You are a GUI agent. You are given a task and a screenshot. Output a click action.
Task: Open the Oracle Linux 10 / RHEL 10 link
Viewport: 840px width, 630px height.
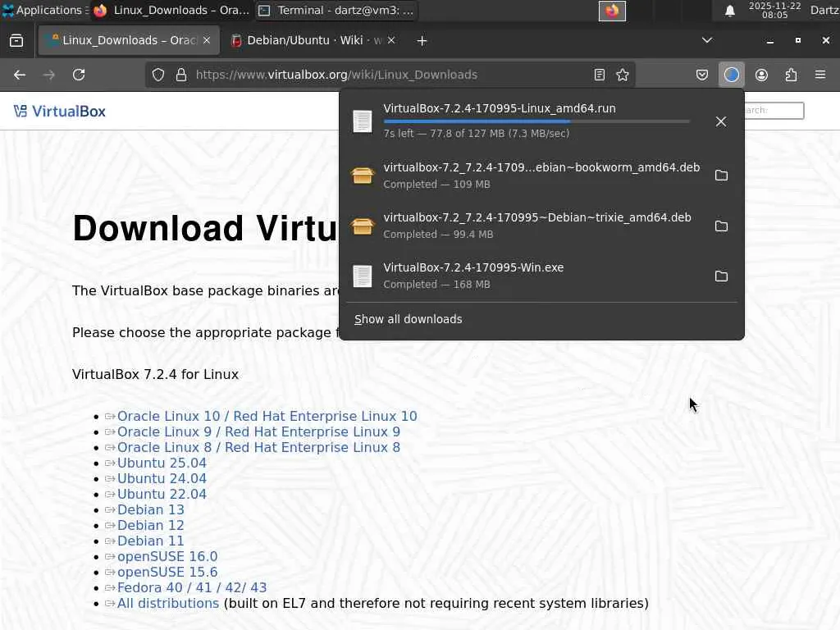point(267,416)
